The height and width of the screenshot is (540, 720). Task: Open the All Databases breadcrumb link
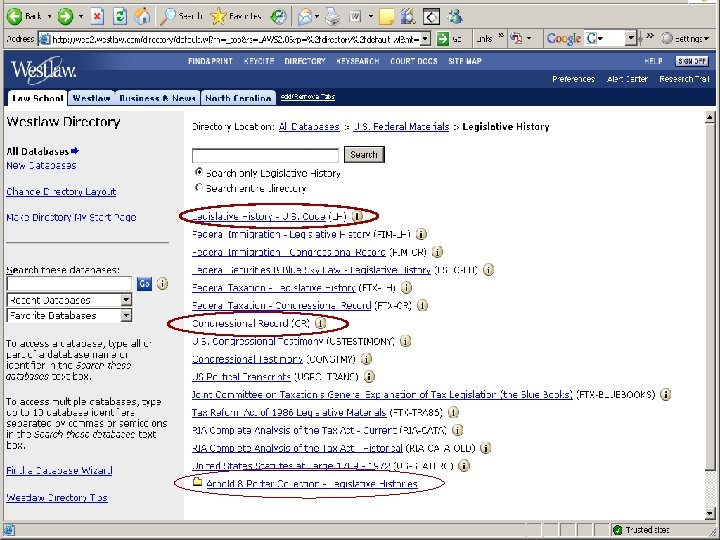click(309, 127)
